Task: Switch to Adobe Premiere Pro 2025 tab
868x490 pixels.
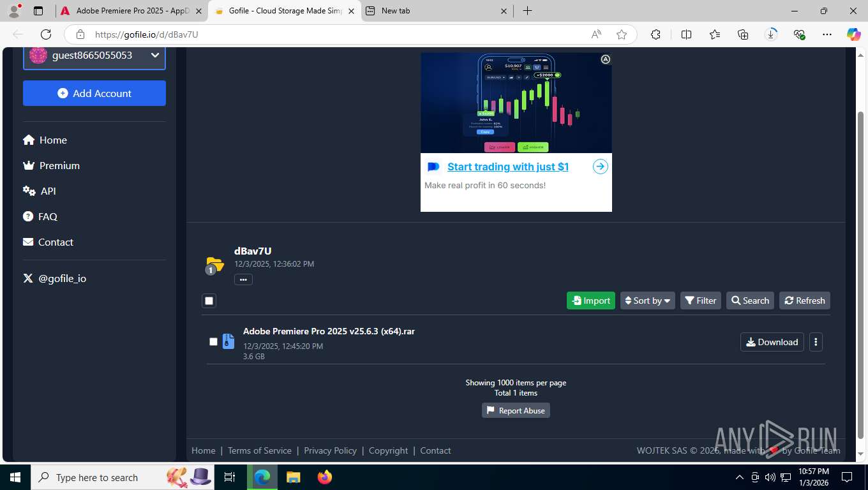Action: (131, 11)
